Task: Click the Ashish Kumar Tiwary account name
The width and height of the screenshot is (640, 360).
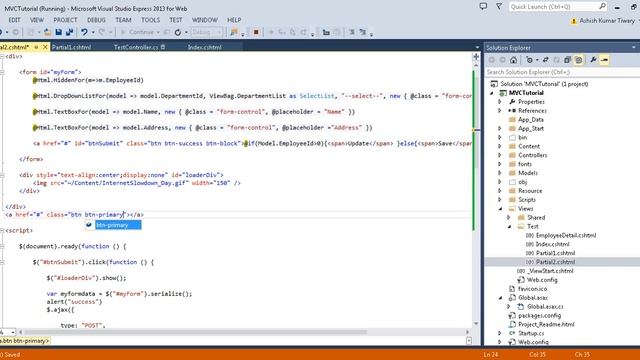Action: (607, 20)
